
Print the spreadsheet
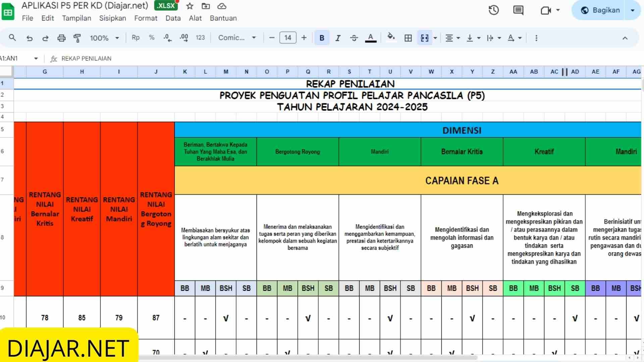click(61, 38)
